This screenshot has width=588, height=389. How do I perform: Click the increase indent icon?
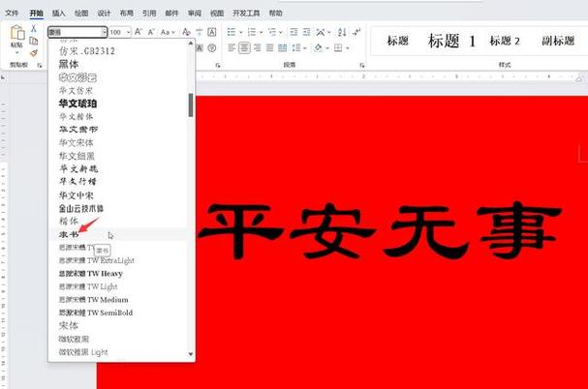click(x=307, y=32)
